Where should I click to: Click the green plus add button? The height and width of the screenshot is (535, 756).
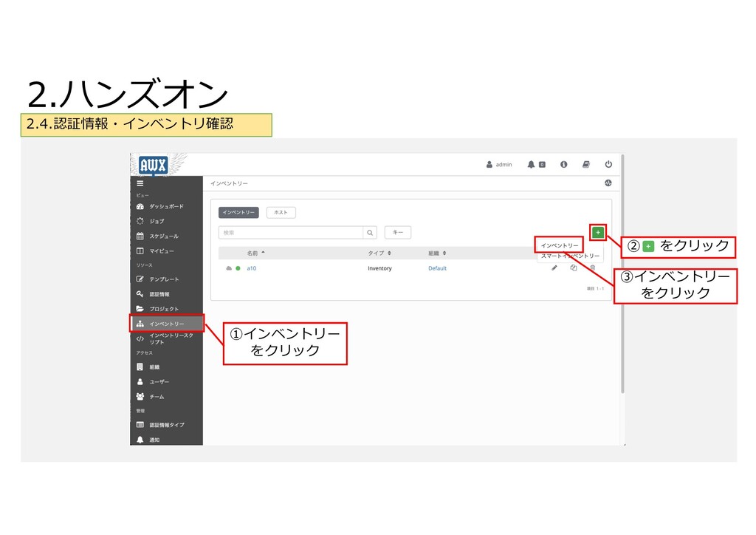click(598, 232)
